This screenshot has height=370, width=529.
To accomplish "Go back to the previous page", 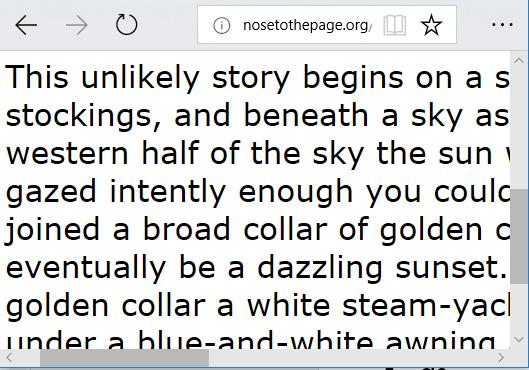I will tap(26, 25).
